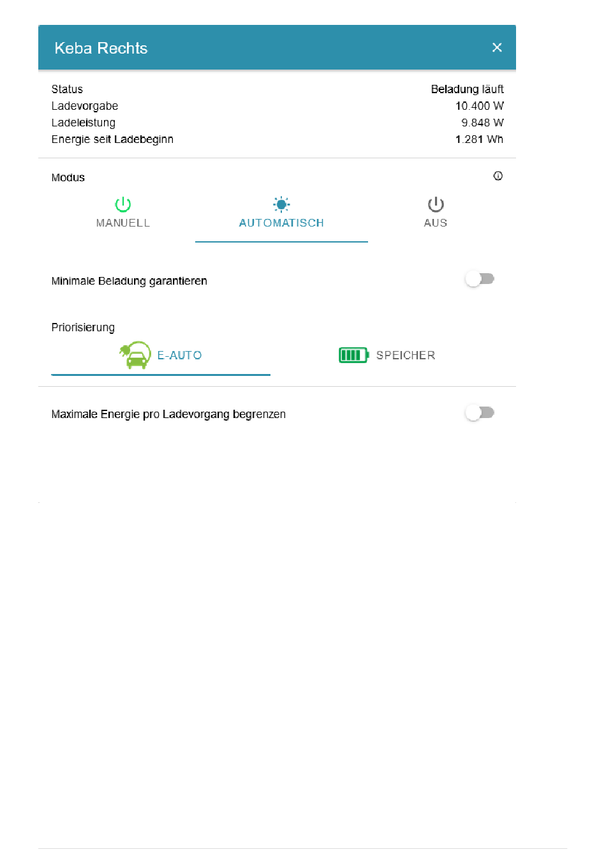Select the MANUELL mode tab label
This screenshot has height=868, width=606.
point(123,223)
